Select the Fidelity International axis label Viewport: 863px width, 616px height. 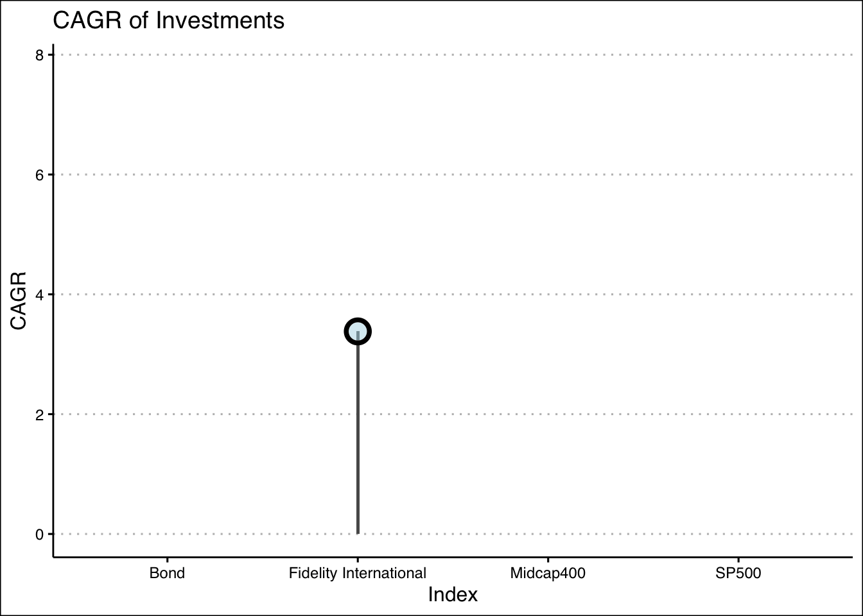tap(358, 573)
